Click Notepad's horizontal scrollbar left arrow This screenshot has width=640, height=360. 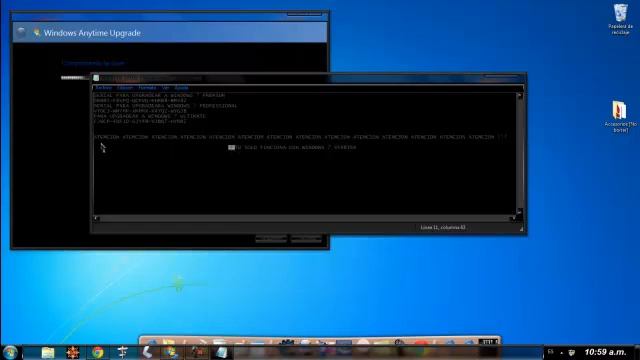96,218
